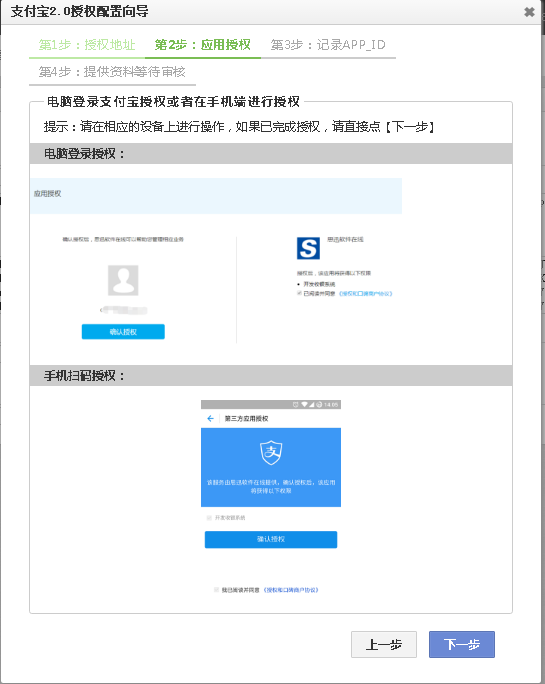Image resolution: width=545 pixels, height=684 pixels.
Task: Toggle the 已阅读并同意 checkbox on desktop panel
Action: (x=299, y=293)
